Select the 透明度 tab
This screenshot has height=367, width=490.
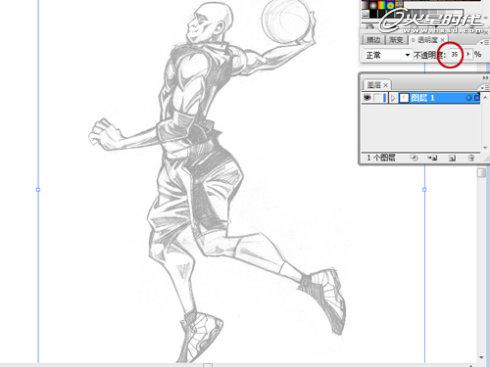click(x=428, y=40)
